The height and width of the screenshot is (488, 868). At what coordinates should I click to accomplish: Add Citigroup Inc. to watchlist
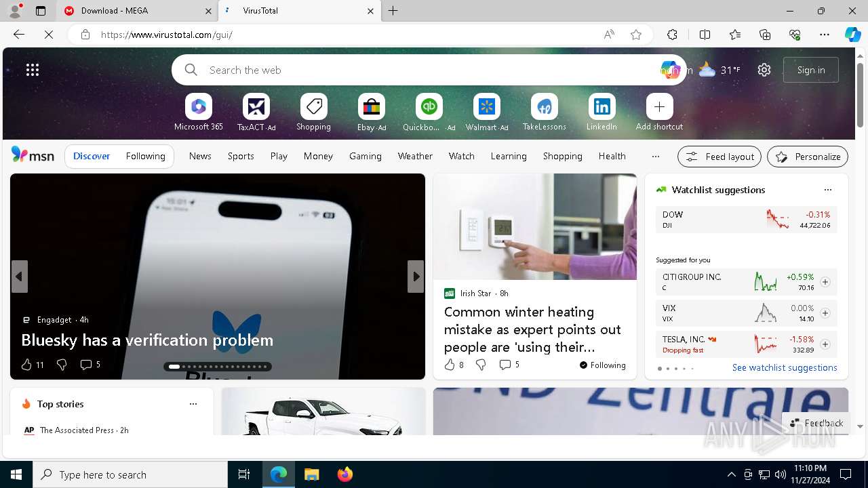(825, 282)
